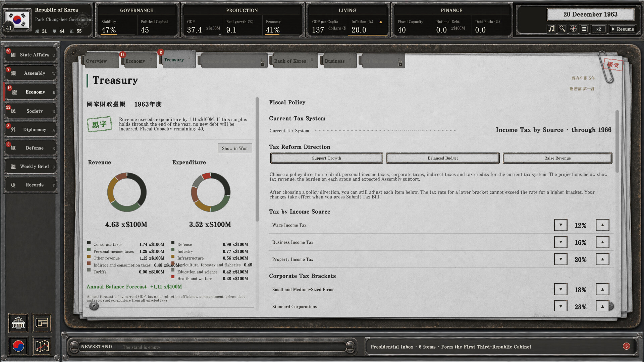Select Balanced Budget tax direction
The image size is (644, 362).
(x=443, y=158)
